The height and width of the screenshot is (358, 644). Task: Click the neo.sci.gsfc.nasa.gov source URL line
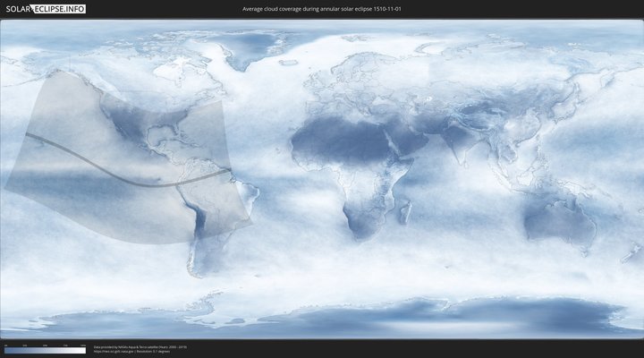pos(131,352)
